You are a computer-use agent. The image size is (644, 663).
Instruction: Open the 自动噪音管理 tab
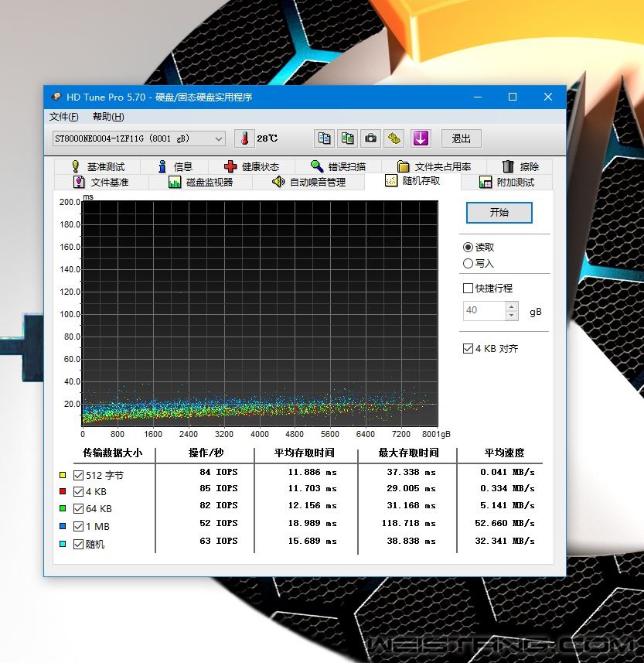click(x=308, y=183)
